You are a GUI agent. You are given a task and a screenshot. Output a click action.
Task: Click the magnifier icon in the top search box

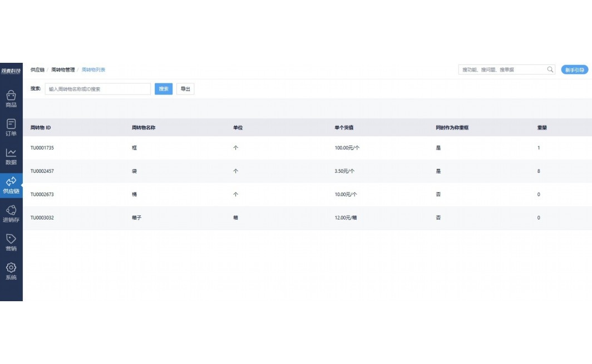click(x=550, y=70)
